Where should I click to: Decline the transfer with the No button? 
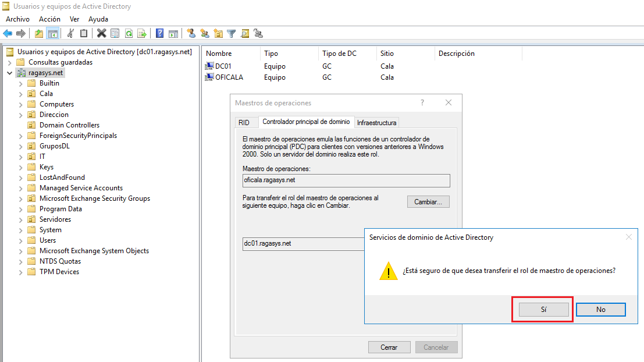[x=601, y=310]
